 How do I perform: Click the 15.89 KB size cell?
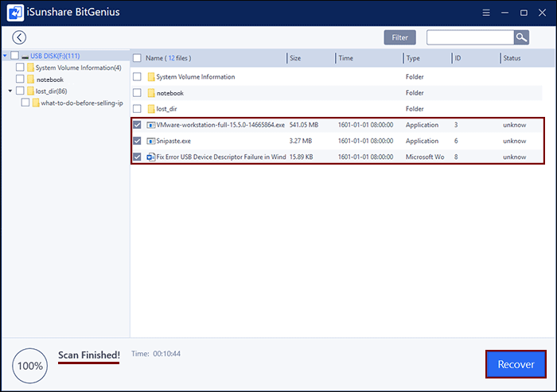tap(302, 157)
